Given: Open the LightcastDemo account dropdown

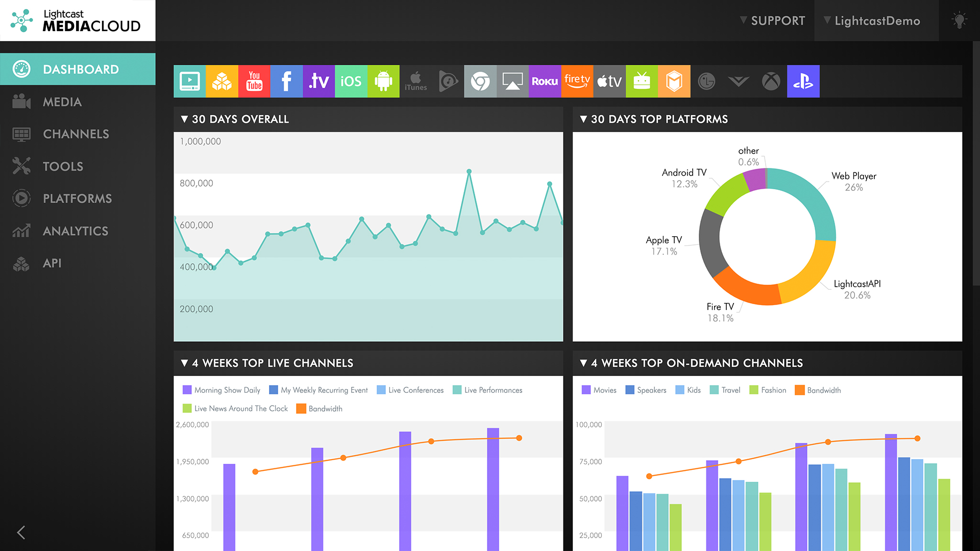Looking at the screenshot, I should point(876,20).
